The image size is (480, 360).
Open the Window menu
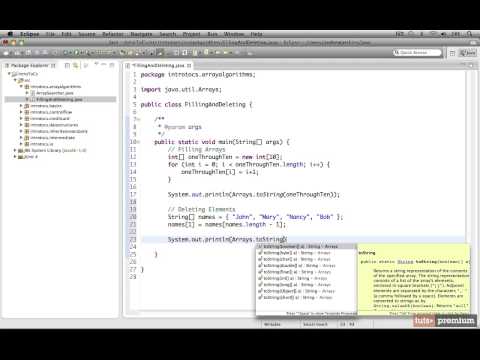234,34
